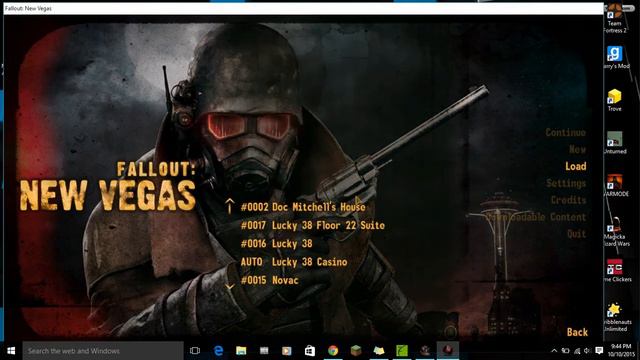Open the Garry's Mod desktop shortcut

coord(616,57)
